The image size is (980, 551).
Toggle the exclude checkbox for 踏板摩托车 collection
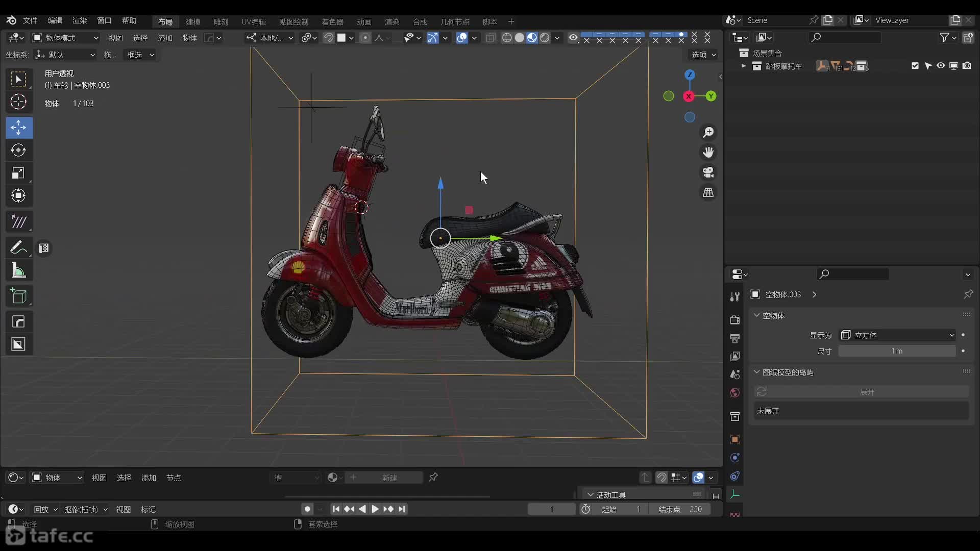pyautogui.click(x=915, y=66)
